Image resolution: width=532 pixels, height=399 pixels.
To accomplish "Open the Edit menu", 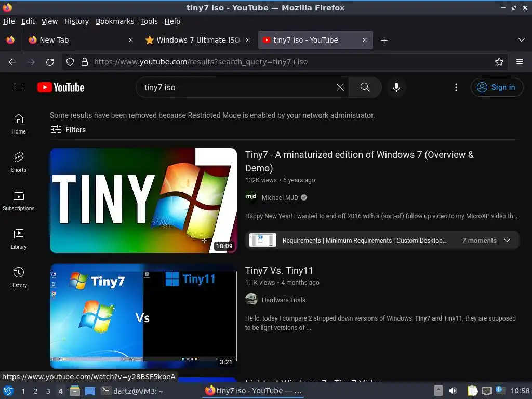I will [28, 21].
